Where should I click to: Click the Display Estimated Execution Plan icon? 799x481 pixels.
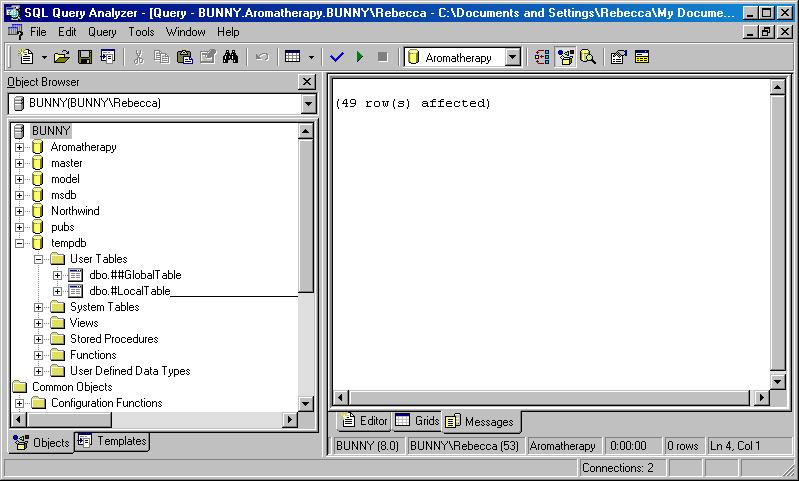542,57
